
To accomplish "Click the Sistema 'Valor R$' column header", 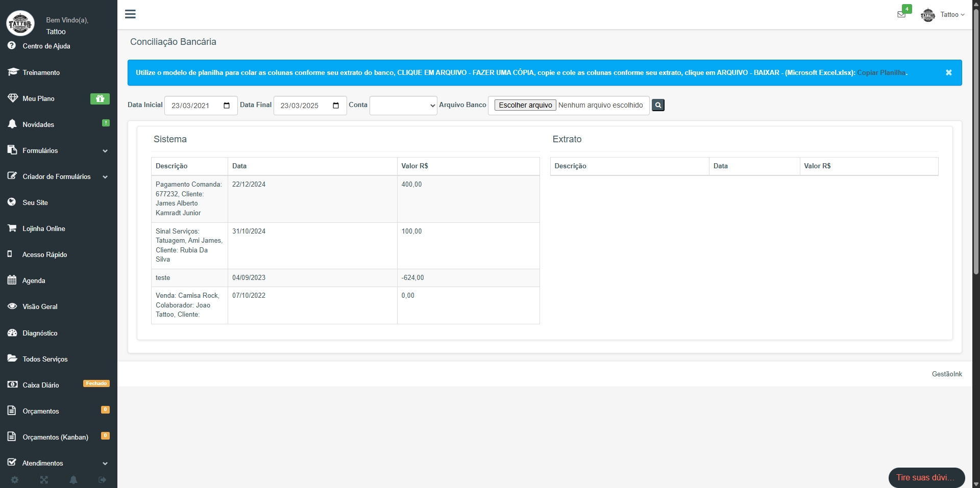I will [468, 166].
